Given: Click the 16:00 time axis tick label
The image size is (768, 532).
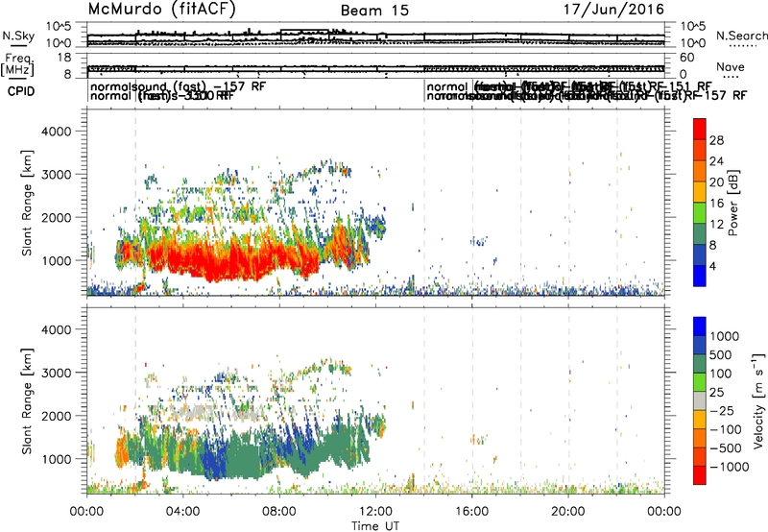Looking at the screenshot, I should pos(471,511).
